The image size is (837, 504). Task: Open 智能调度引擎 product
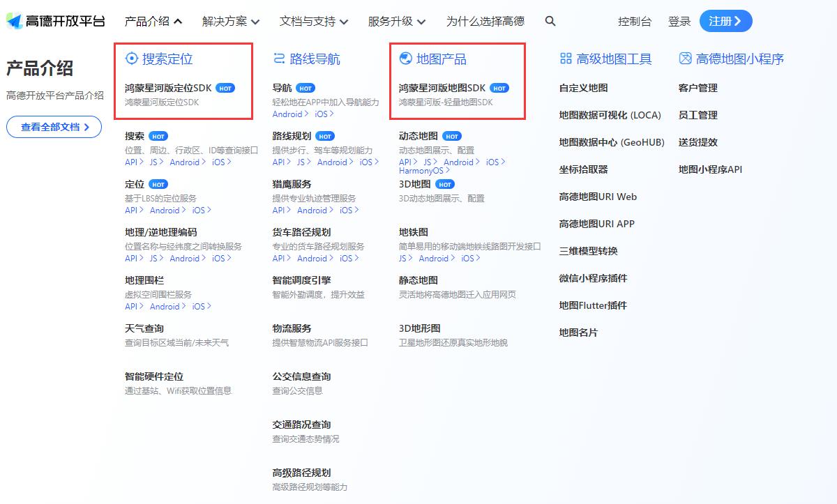301,280
